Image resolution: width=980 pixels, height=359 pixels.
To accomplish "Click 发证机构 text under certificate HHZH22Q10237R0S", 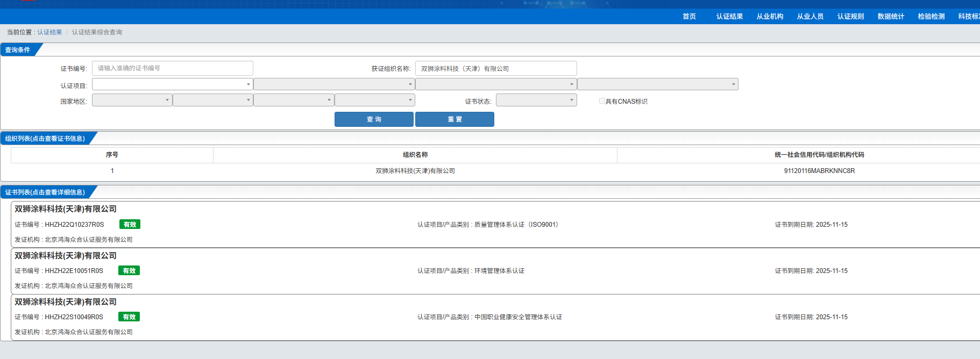I will (74, 240).
